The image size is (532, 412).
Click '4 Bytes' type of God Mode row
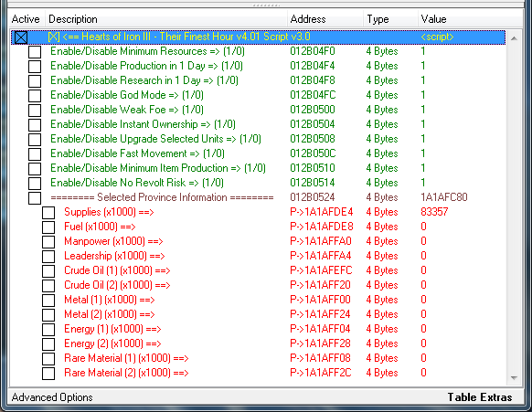(x=382, y=95)
